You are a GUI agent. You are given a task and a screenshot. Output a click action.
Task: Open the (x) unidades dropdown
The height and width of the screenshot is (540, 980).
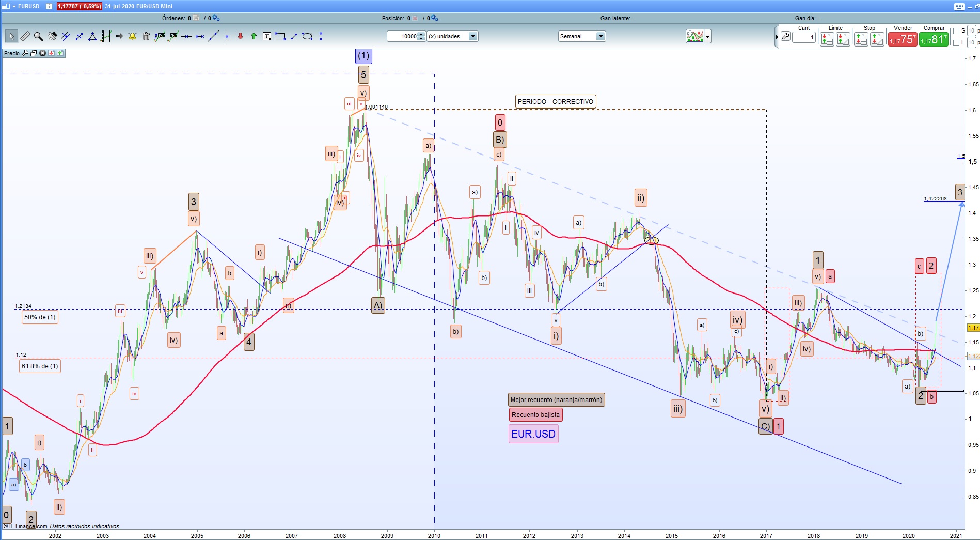click(x=472, y=36)
